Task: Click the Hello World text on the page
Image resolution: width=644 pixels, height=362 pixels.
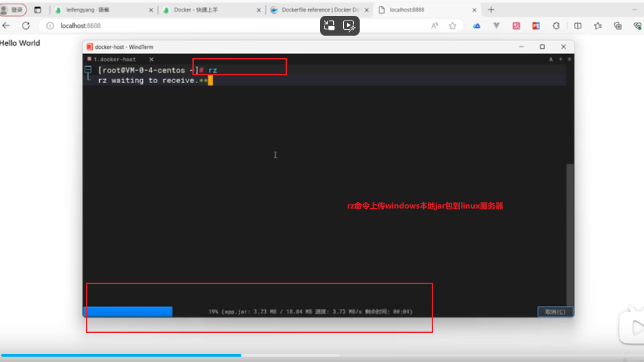Action: (20, 43)
